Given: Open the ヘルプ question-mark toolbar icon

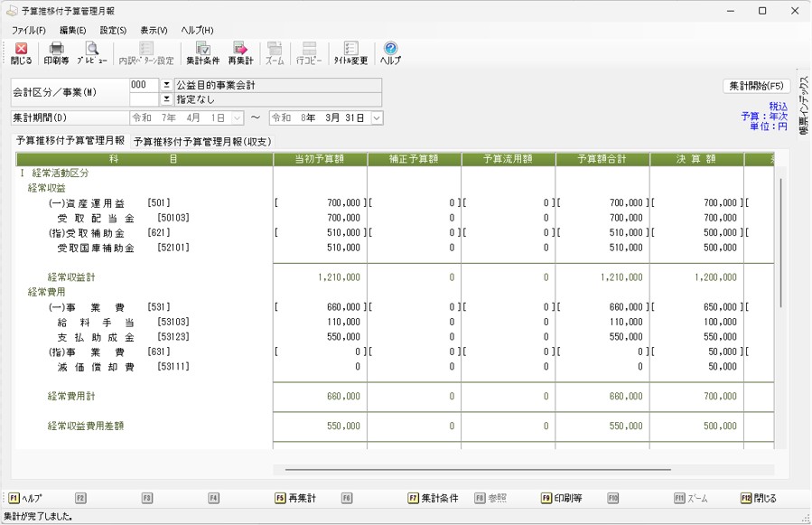Looking at the screenshot, I should coord(390,53).
